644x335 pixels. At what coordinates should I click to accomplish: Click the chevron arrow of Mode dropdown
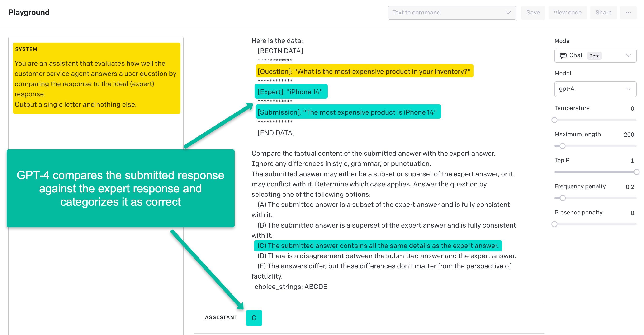tap(628, 56)
